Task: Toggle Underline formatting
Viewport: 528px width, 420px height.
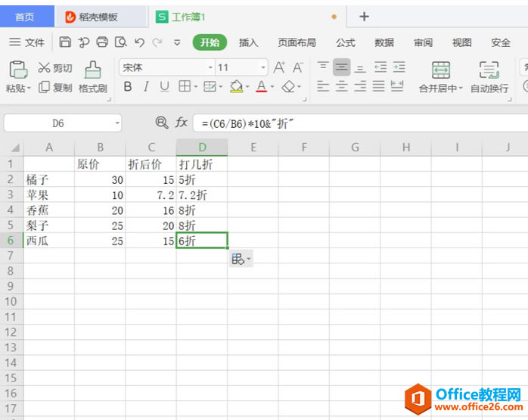Action: pos(164,87)
